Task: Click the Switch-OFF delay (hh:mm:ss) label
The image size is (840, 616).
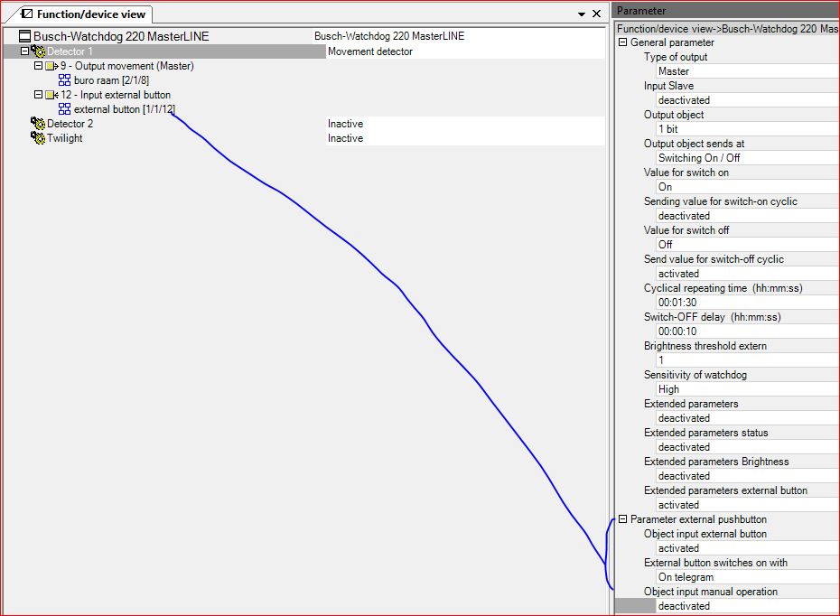Action: pos(713,317)
